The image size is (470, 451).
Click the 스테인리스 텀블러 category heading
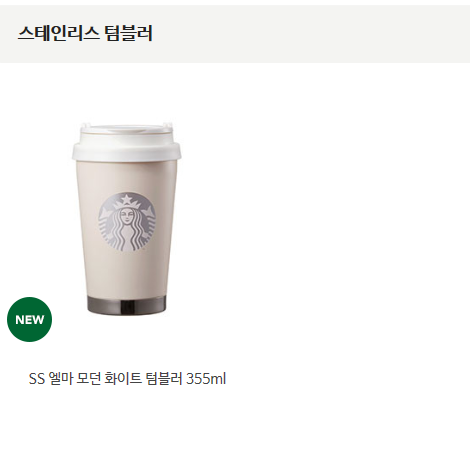coord(85,33)
